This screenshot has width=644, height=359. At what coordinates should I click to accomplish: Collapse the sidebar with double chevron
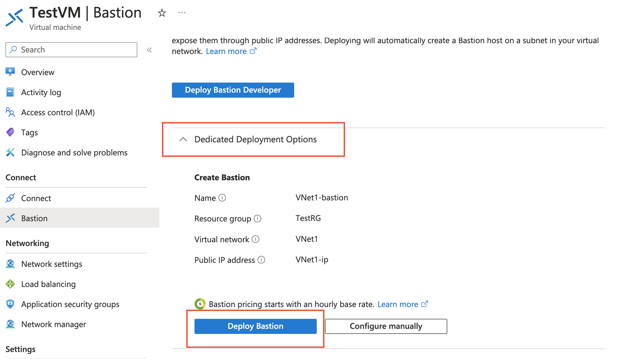(x=149, y=50)
